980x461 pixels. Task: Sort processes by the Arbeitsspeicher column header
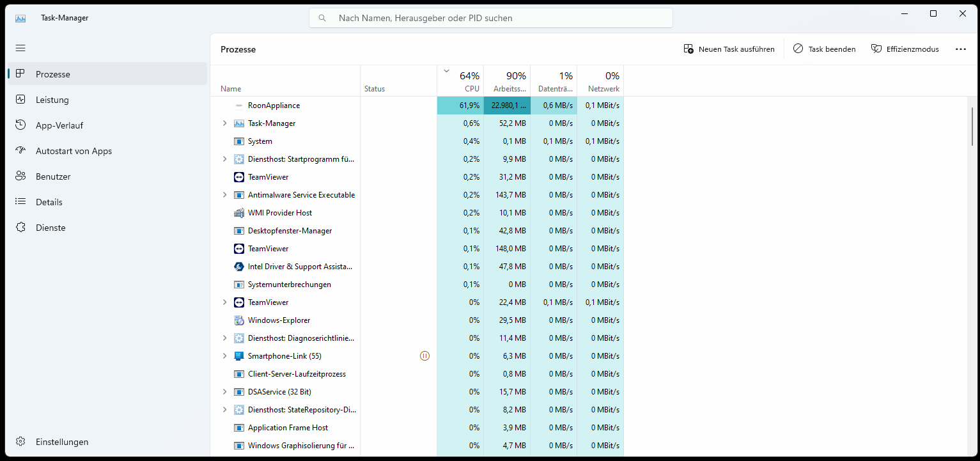coord(508,82)
